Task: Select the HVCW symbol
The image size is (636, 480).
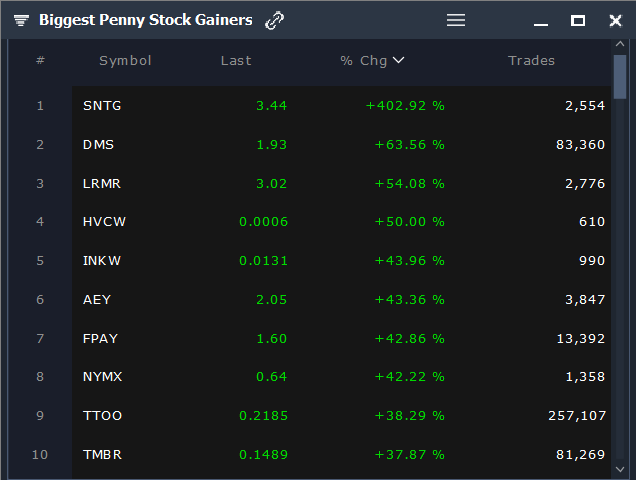Action: (x=104, y=222)
